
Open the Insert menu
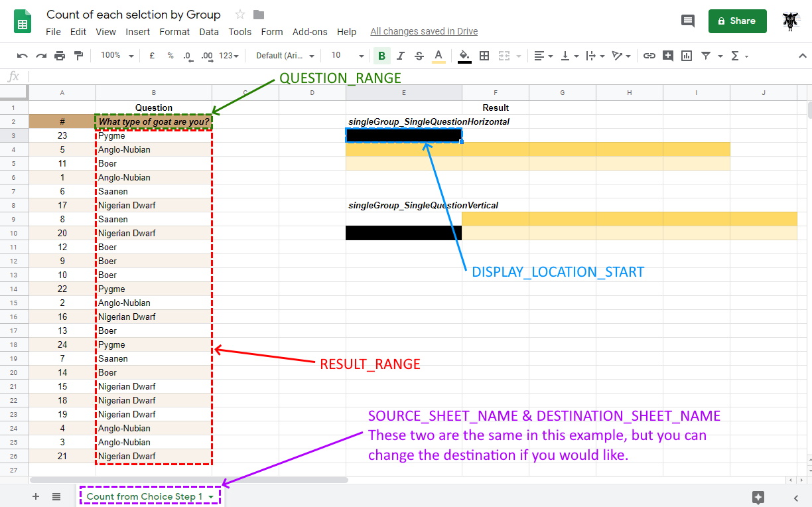coord(137,32)
